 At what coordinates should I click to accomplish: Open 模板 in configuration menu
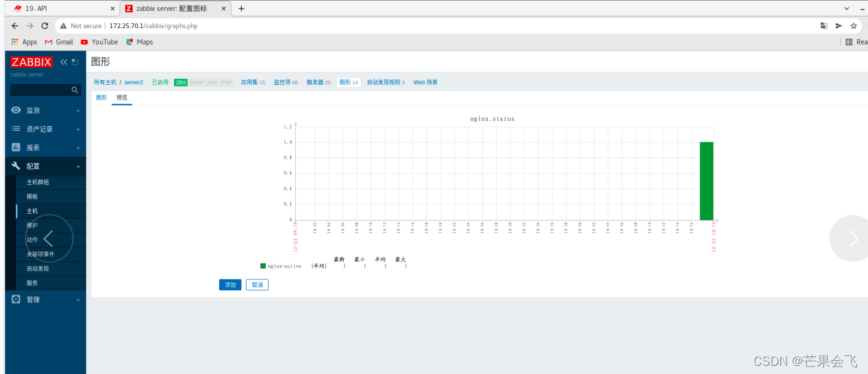click(32, 197)
